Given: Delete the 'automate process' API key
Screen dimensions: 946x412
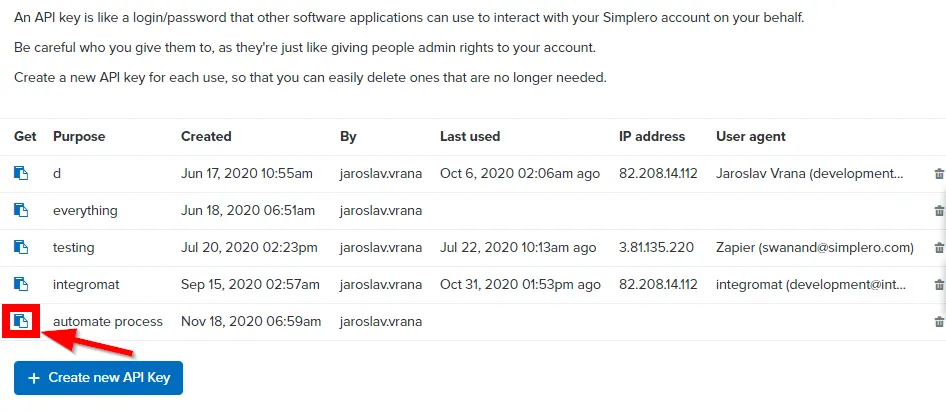Looking at the screenshot, I should 938,322.
